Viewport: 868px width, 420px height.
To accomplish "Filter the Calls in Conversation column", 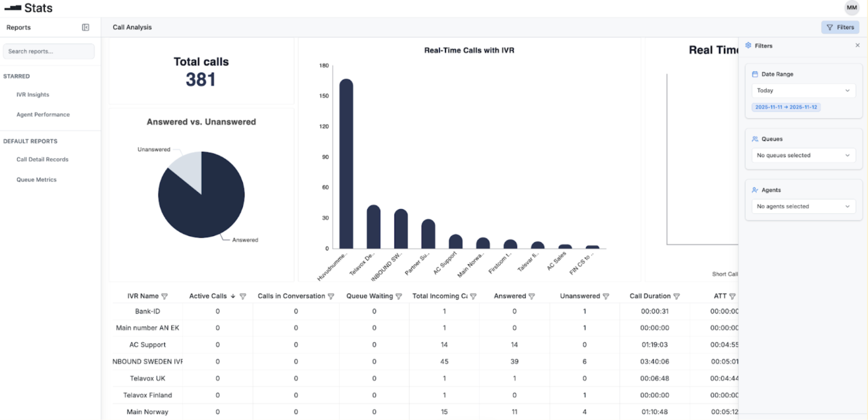I will (x=331, y=297).
